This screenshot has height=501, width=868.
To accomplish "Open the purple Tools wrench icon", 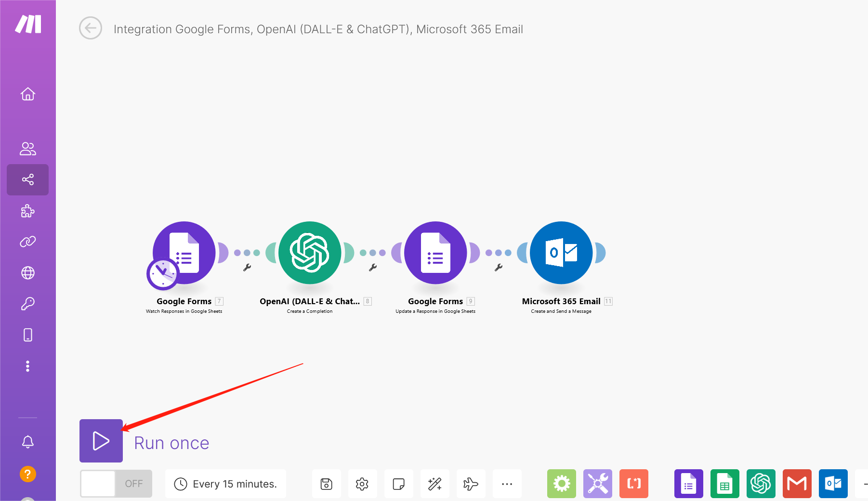I will coord(598,484).
